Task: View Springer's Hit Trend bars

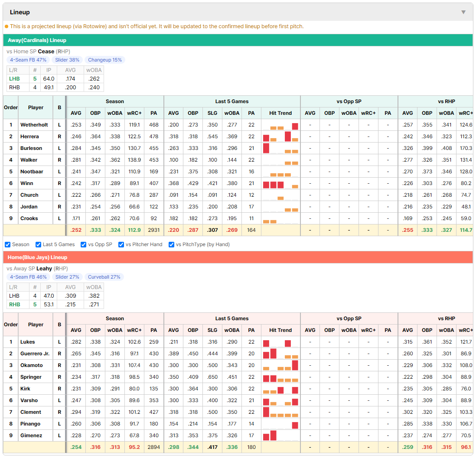Action: (280, 377)
